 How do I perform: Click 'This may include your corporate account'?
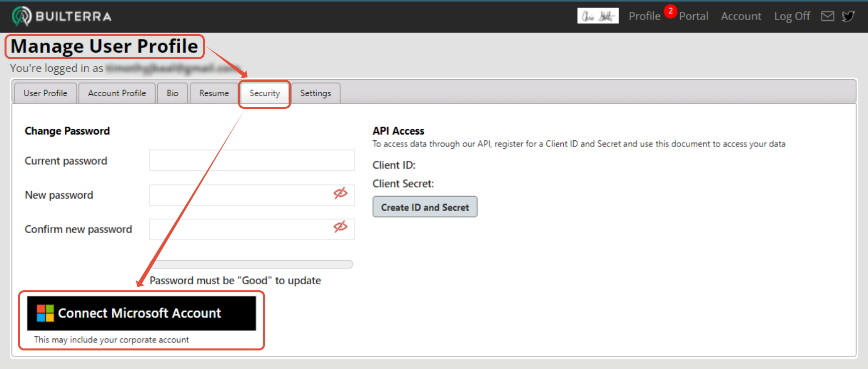pos(111,339)
